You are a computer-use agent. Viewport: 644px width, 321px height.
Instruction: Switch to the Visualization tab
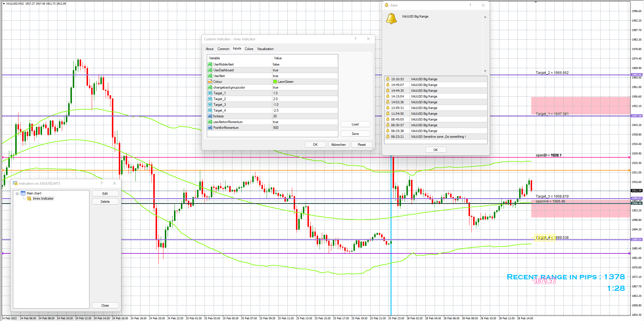265,49
